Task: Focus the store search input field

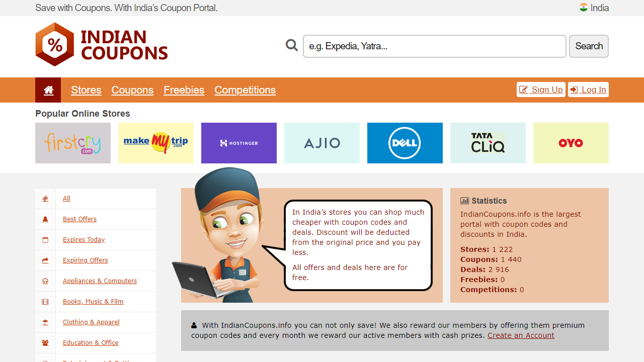Action: click(x=435, y=46)
